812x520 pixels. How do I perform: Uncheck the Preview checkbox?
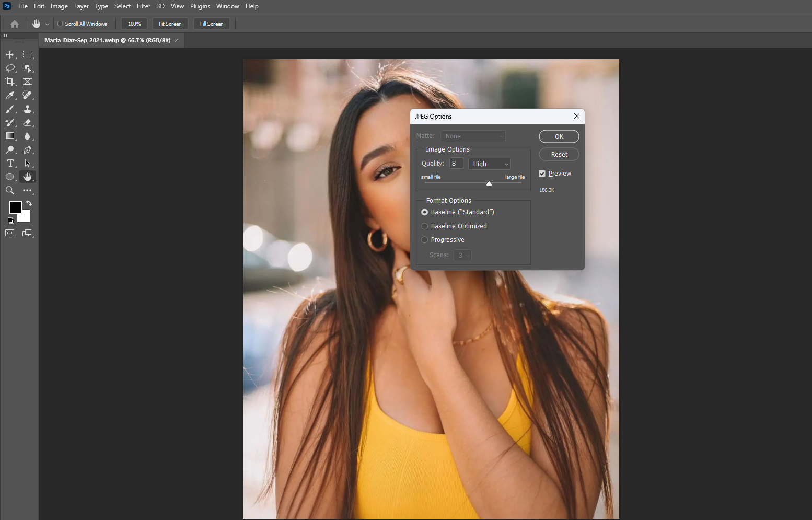coord(542,174)
